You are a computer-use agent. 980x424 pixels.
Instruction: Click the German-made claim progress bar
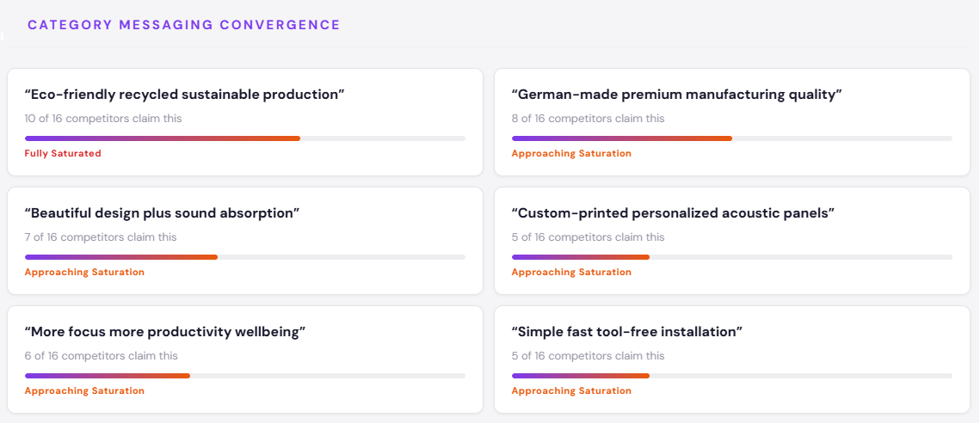[x=731, y=138]
